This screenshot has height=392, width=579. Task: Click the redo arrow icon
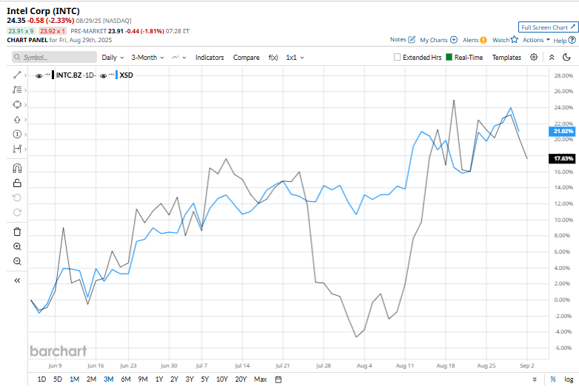pyautogui.click(x=17, y=212)
